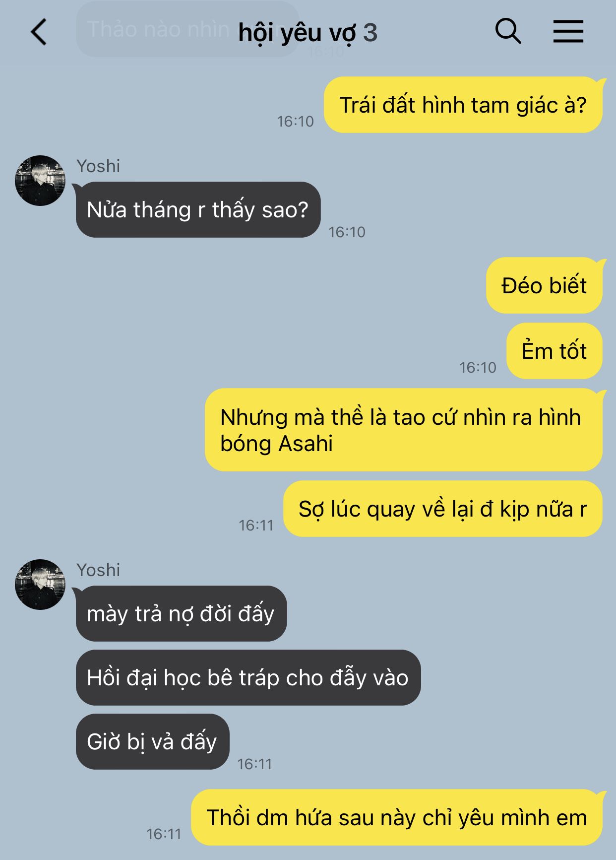616x860 pixels.
Task: Tap the chat title 'hội yêu vợ 3'
Action: pyautogui.click(x=308, y=33)
